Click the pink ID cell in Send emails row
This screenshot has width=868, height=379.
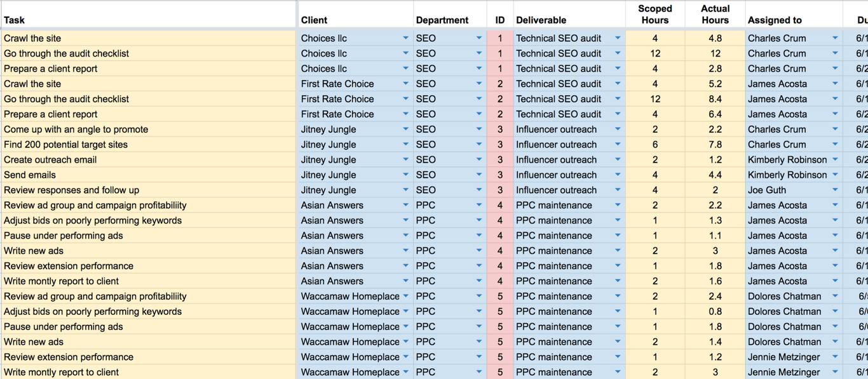pyautogui.click(x=500, y=175)
